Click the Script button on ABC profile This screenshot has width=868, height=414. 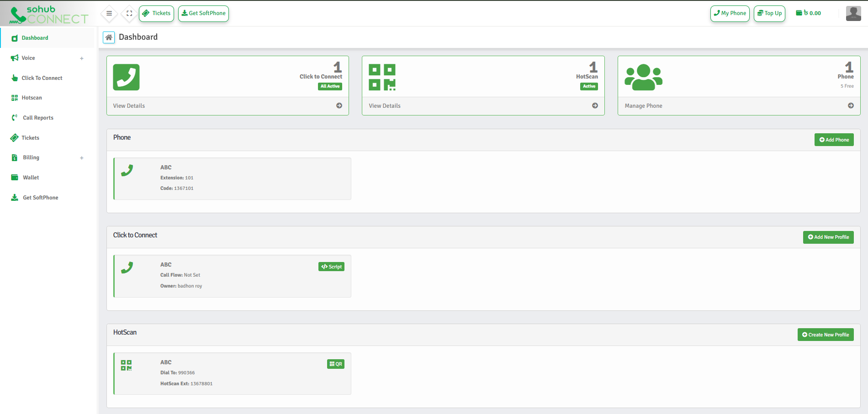(331, 266)
